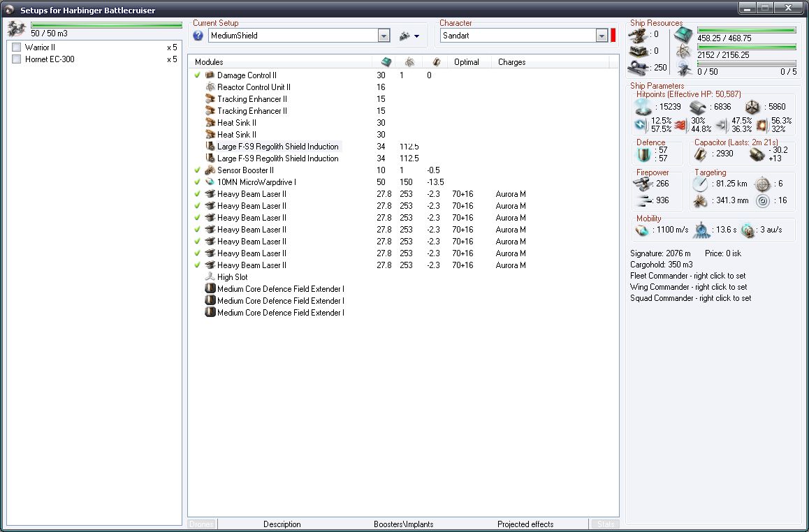809x532 pixels.
Task: Click the shield hitpoints icon next to 15239
Action: pos(643,108)
